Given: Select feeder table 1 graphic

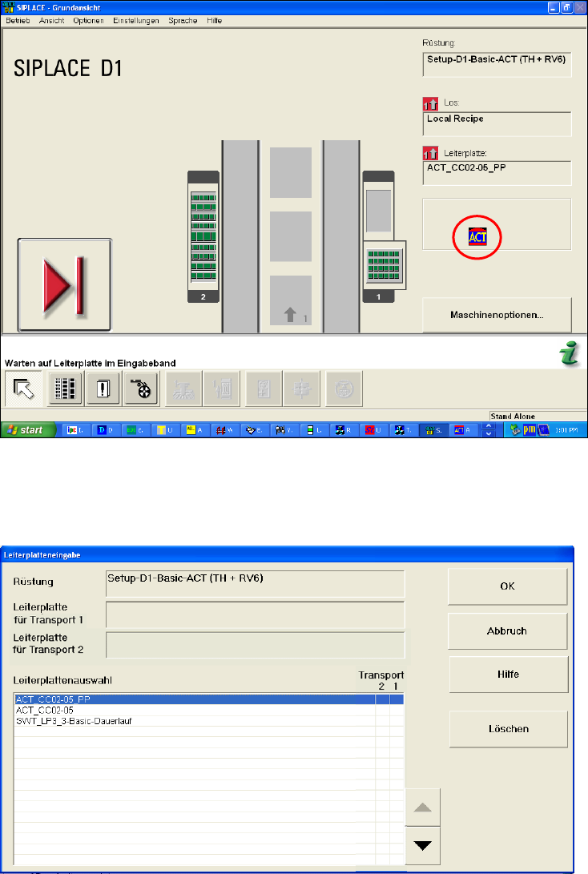Looking at the screenshot, I should click(384, 237).
